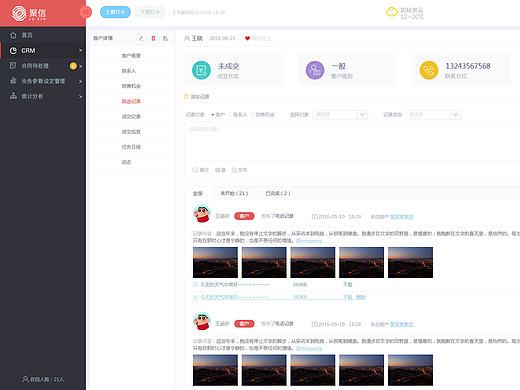Open the record type dropdown
Image resolution: width=520 pixels, height=390 pixels.
(x=434, y=115)
